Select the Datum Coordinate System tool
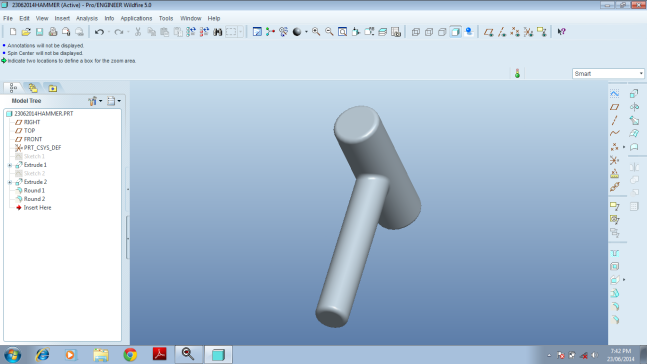Screen dimensions: 647x364 coord(614,161)
